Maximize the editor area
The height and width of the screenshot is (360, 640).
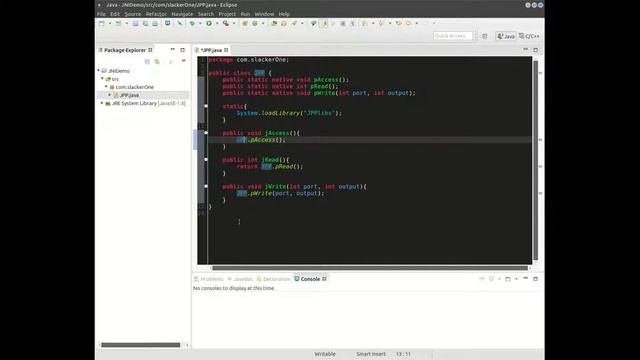pyautogui.click(x=536, y=50)
